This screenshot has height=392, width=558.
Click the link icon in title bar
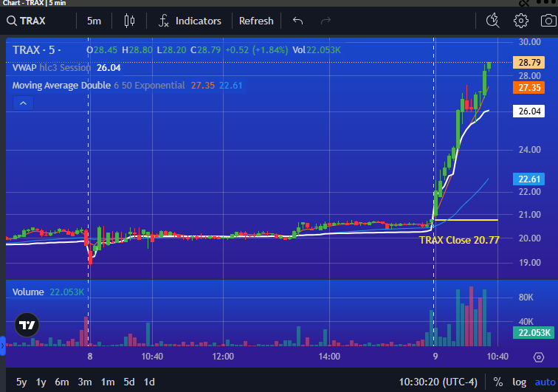coord(524,3)
